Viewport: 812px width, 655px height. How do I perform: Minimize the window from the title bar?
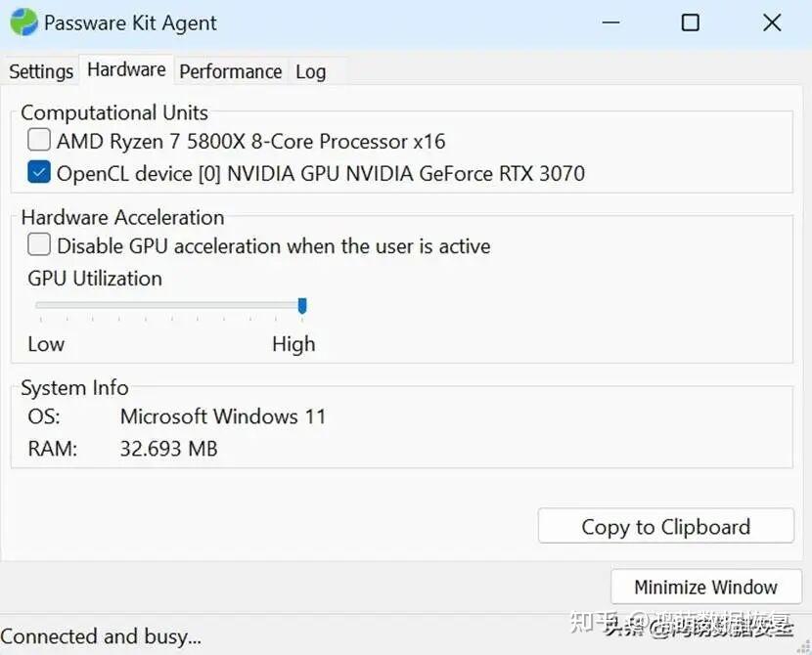click(611, 22)
